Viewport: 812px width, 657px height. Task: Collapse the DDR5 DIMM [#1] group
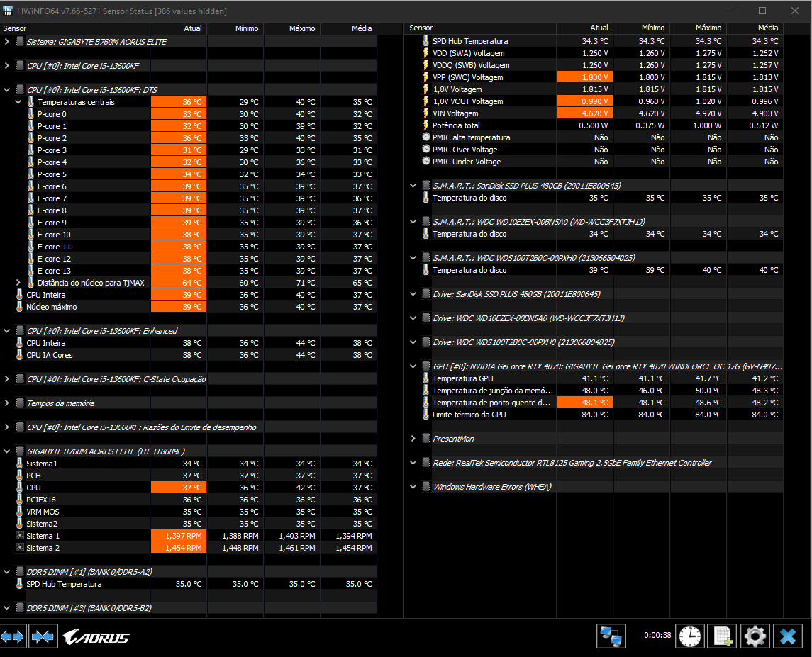(6, 572)
